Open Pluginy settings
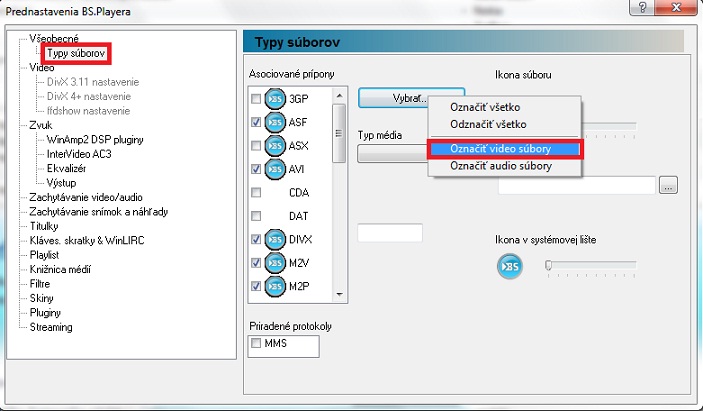703x411 pixels. pos(45,313)
